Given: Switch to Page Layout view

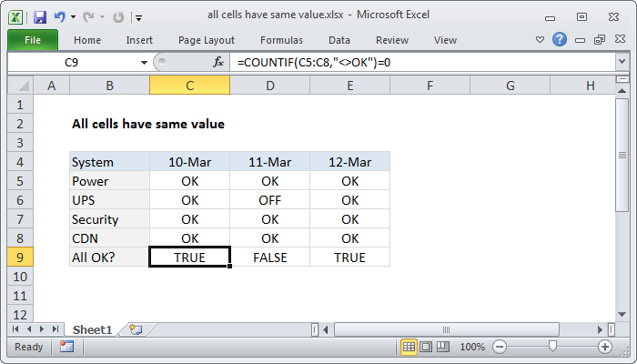Looking at the screenshot, I should pos(427,347).
